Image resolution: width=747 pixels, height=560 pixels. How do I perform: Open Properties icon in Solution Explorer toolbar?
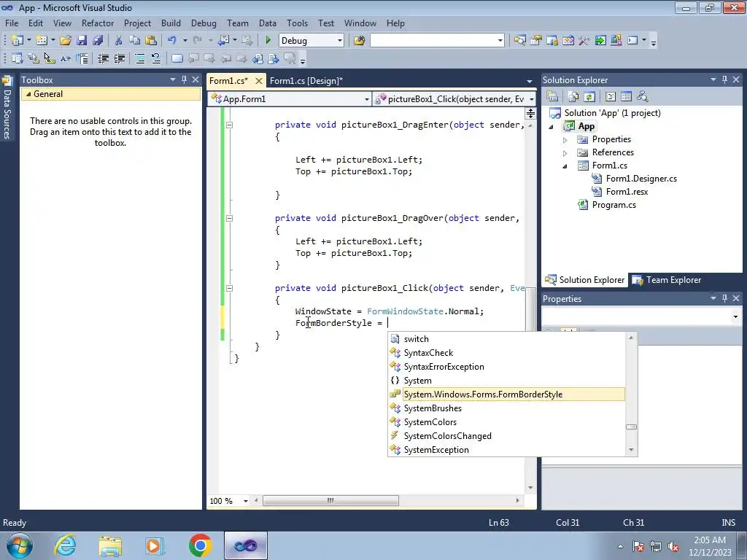click(553, 97)
